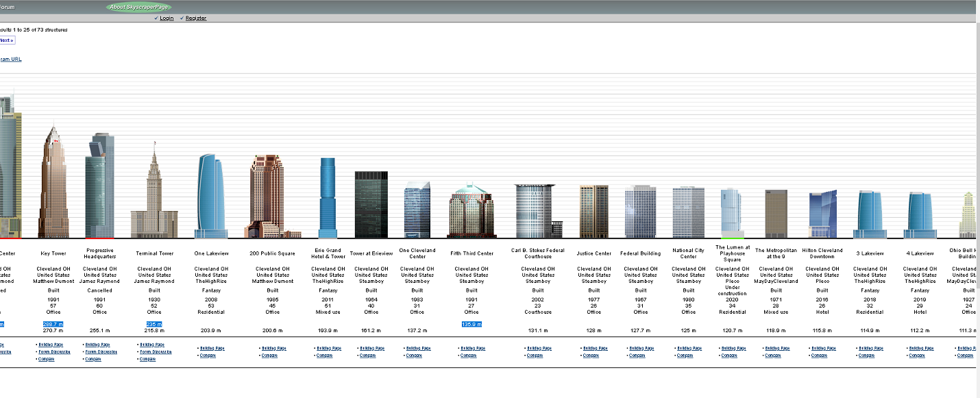Click Compare link under Federal Building
The width and height of the screenshot is (980, 398).
[636, 356]
